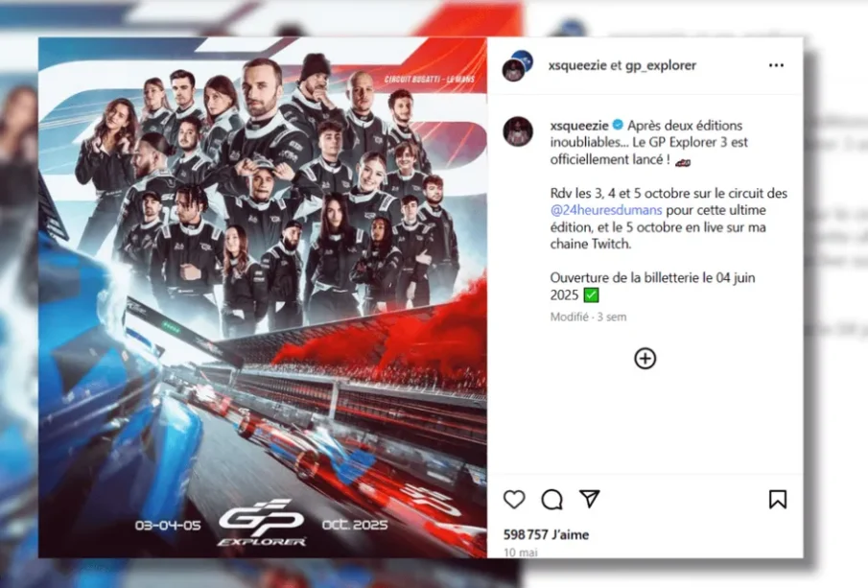Open the stacked profile avatars in the header
This screenshot has height=588, width=868.
[518, 66]
